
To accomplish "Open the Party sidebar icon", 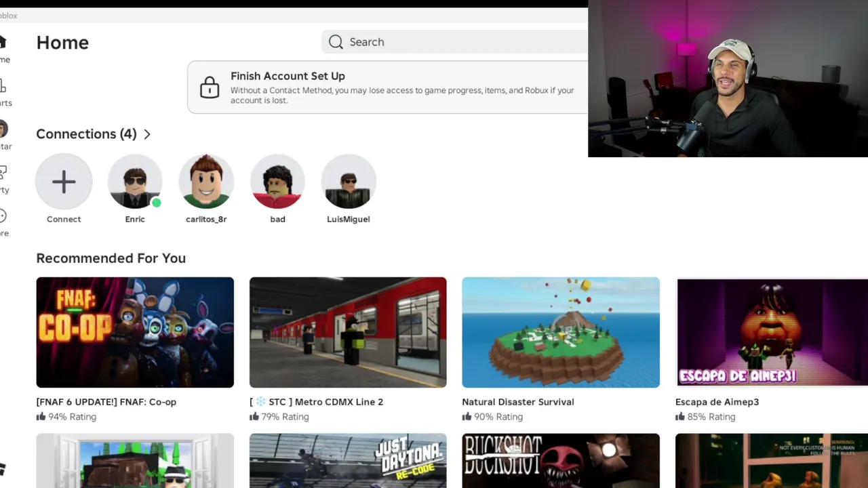I will 3,172.
